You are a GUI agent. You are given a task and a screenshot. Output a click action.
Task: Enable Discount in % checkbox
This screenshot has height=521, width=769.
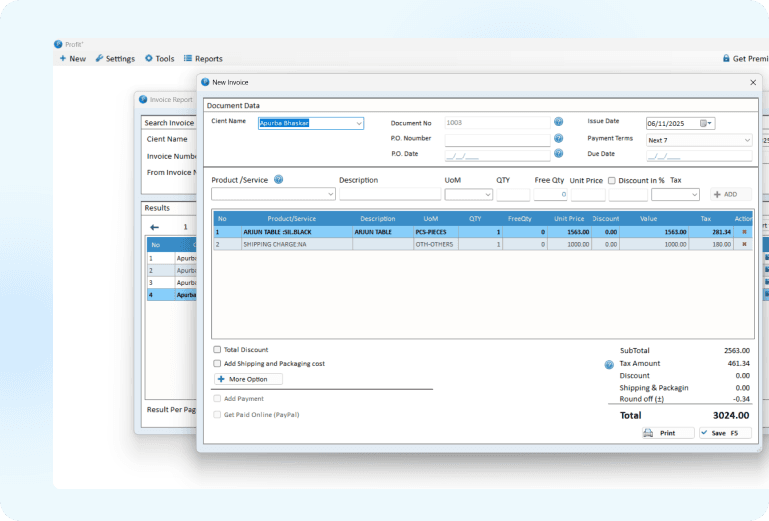612,181
